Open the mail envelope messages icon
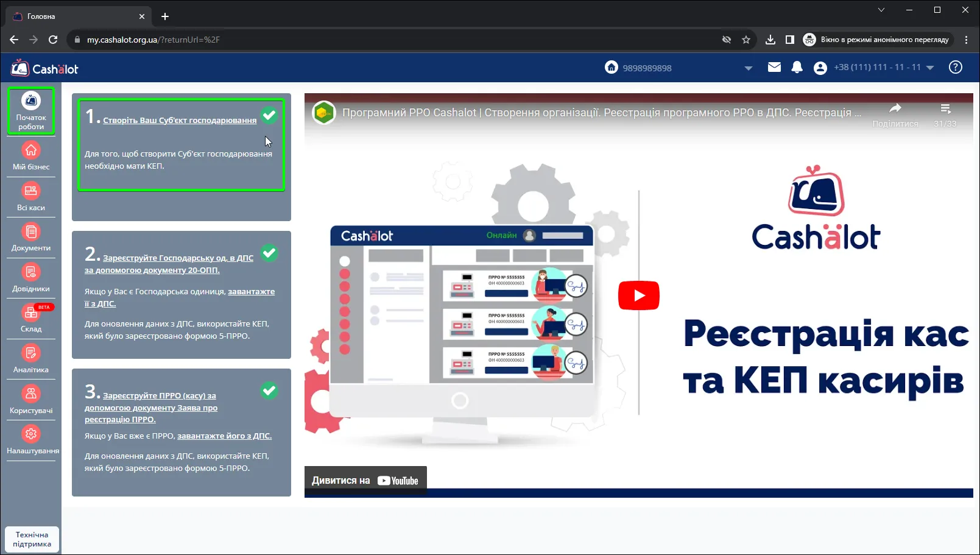 point(774,67)
